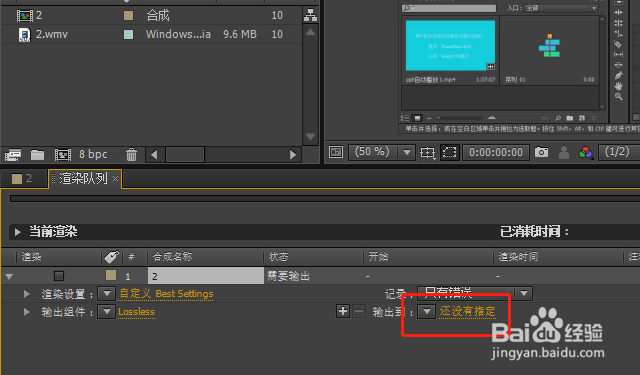Click the teal label swatch of 2.wmv
Viewport: 640px width, 375px height.
129,35
